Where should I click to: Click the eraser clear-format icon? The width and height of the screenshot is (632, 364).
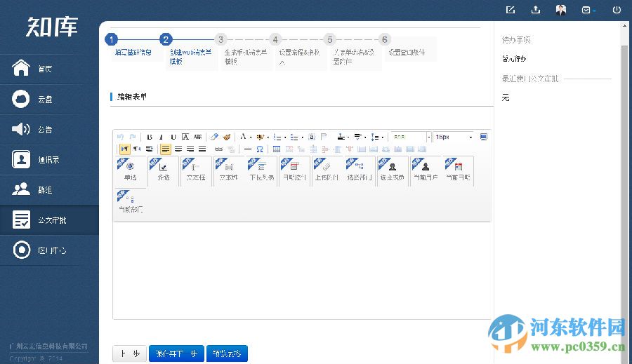[214, 137]
